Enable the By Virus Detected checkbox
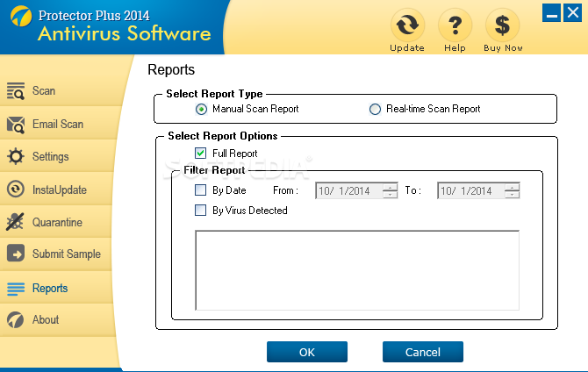 pos(201,210)
